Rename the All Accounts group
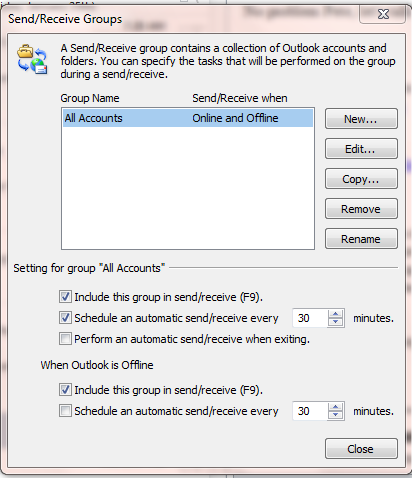Image resolution: width=412 pixels, height=478 pixels. point(361,239)
